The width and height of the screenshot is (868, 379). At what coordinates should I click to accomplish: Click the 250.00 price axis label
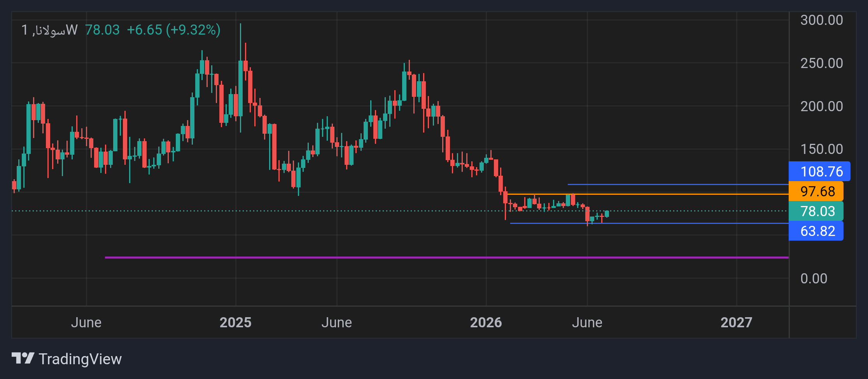[821, 63]
